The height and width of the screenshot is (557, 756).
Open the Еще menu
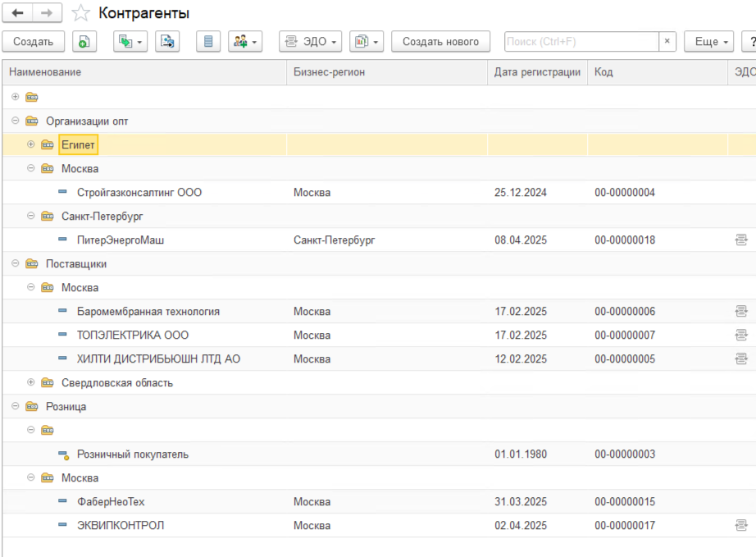[x=708, y=42]
